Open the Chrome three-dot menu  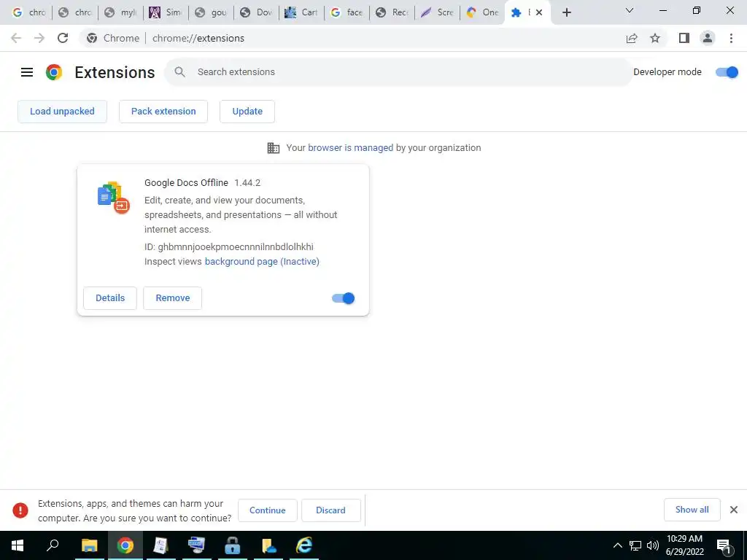pos(731,38)
